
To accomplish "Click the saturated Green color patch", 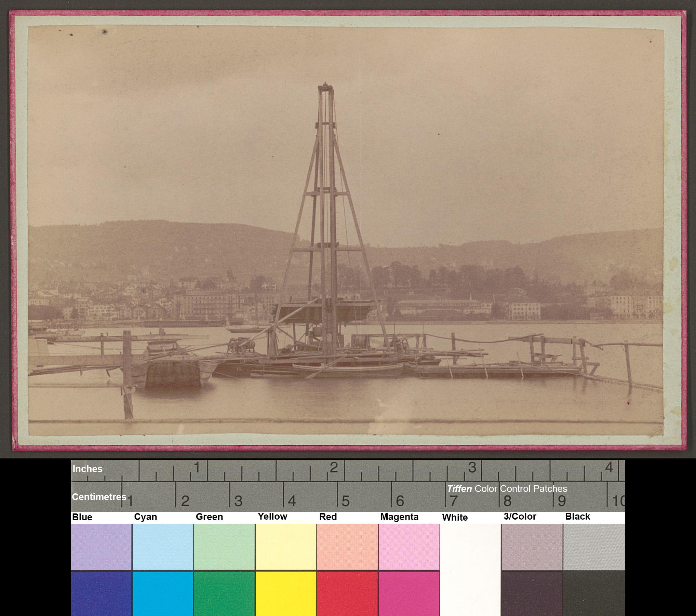I will pos(224,593).
